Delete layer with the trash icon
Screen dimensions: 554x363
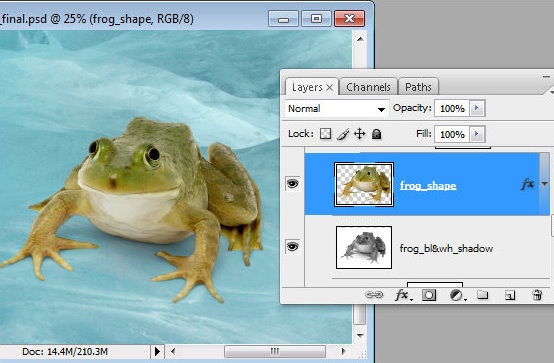(537, 295)
